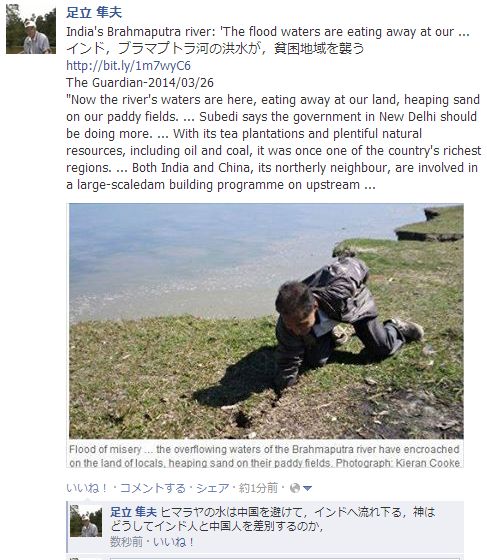
Task: Click the comment input field below
Action: pos(285,558)
